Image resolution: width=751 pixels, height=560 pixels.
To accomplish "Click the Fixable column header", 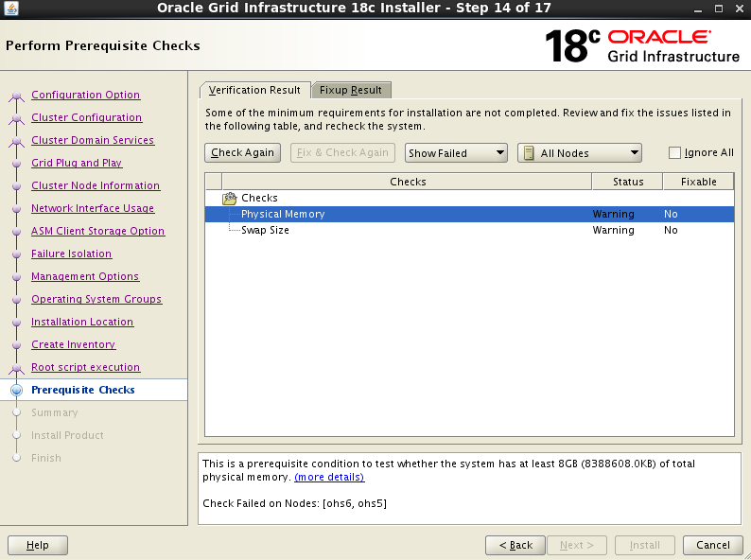I will click(698, 182).
